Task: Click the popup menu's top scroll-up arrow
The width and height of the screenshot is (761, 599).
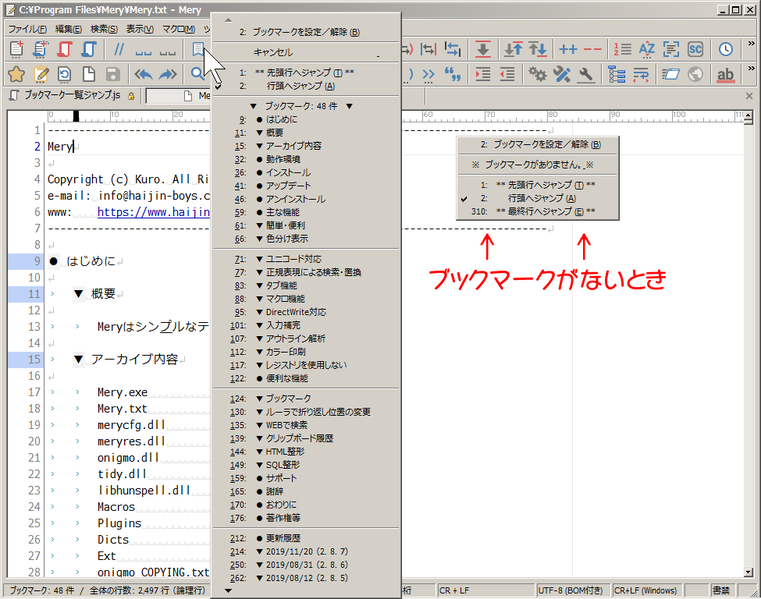Action: (228, 20)
